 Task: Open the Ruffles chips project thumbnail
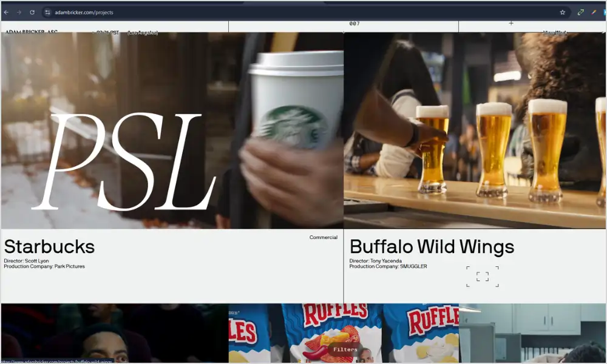coord(344,333)
